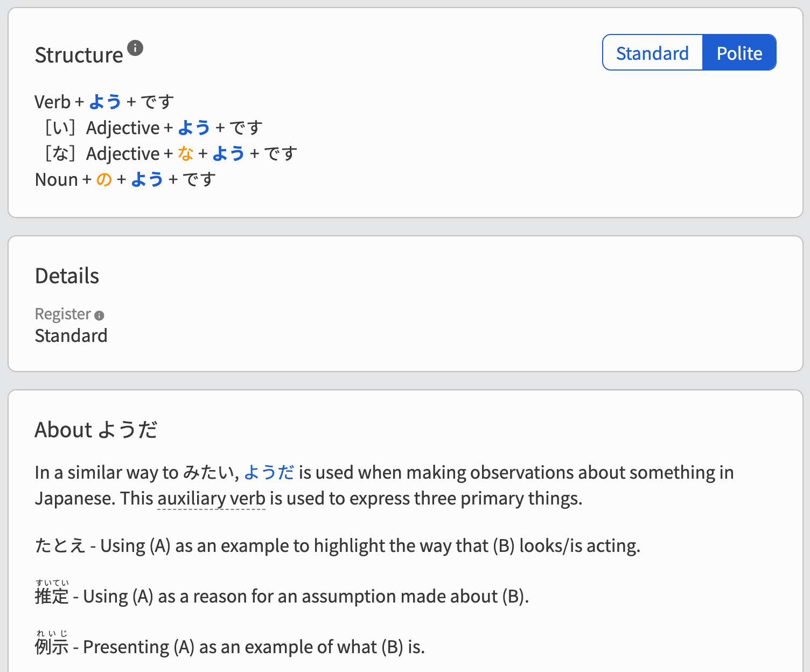Click orange な in the [な] Adjective line
This screenshot has width=810, height=672.
tap(186, 153)
